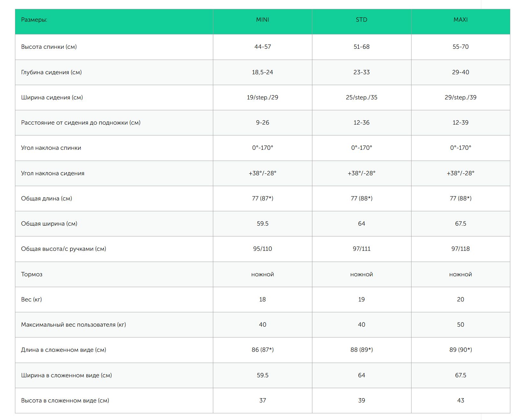
Task: Click 59.5 in the Общая ширина row
Action: coord(262,224)
